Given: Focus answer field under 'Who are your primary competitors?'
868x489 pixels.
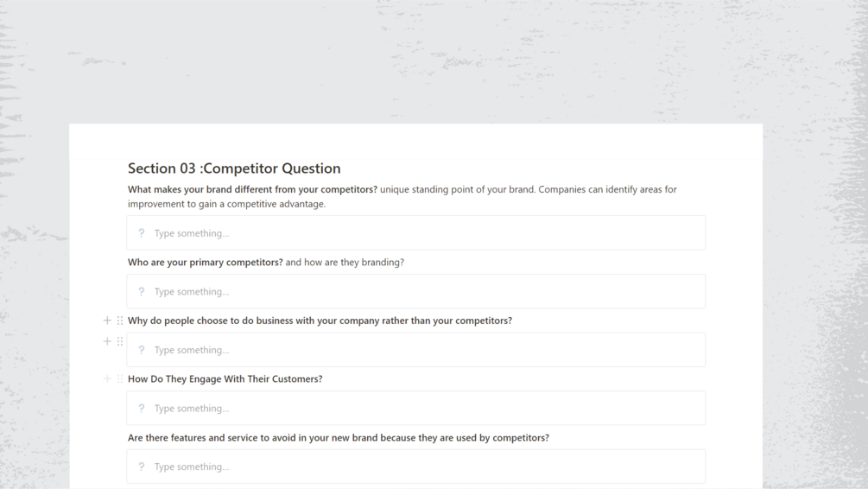Looking at the screenshot, I should click(423, 292).
